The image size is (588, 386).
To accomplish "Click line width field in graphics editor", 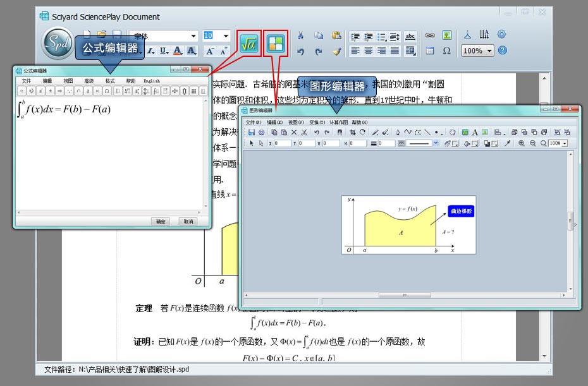I will [386, 143].
